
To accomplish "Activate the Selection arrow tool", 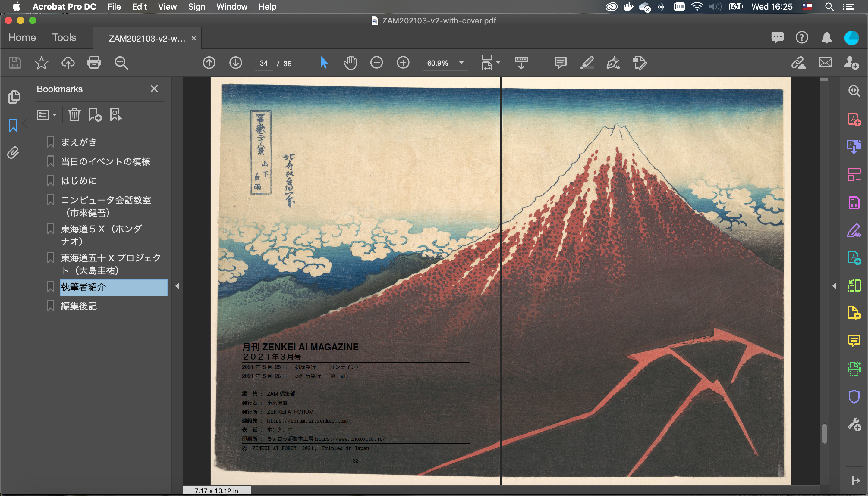I will click(x=324, y=63).
